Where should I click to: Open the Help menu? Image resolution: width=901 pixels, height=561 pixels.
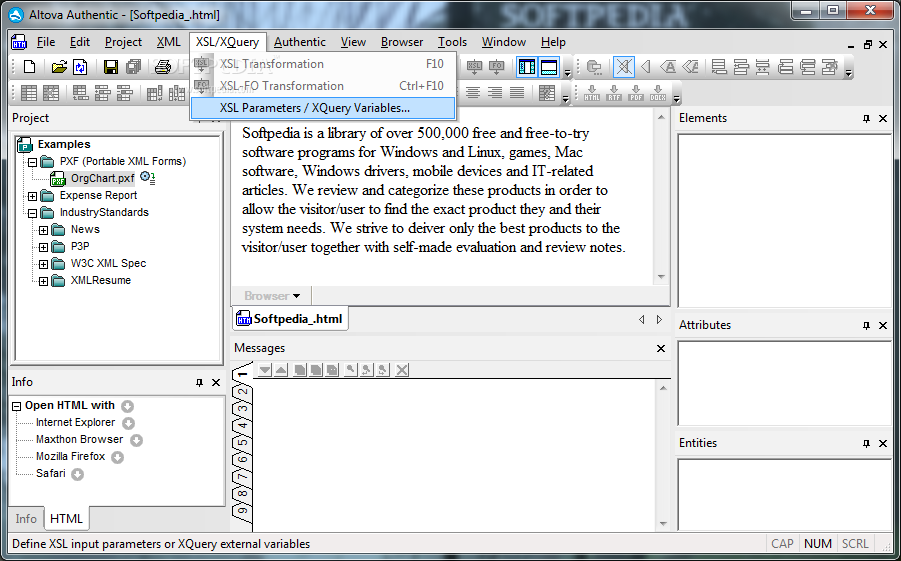tap(553, 42)
